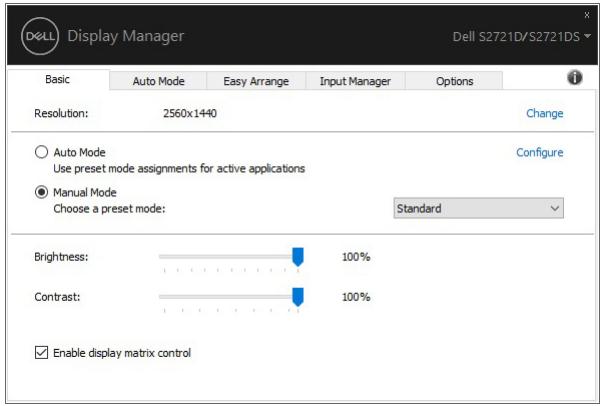
Task: Open the Dell S2721D/S2721DS monitor selector
Action: pos(521,36)
